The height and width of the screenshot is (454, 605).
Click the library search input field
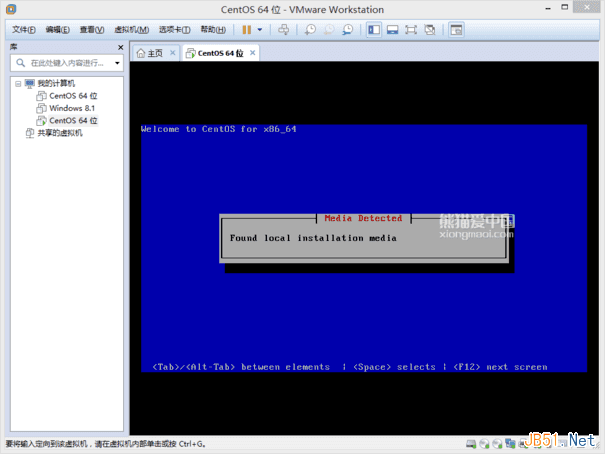67,63
